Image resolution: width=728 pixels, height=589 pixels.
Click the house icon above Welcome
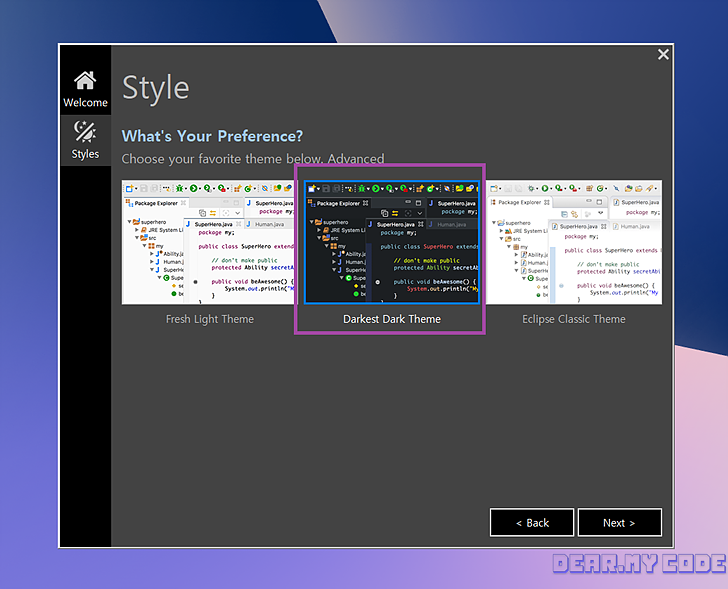pos(85,81)
